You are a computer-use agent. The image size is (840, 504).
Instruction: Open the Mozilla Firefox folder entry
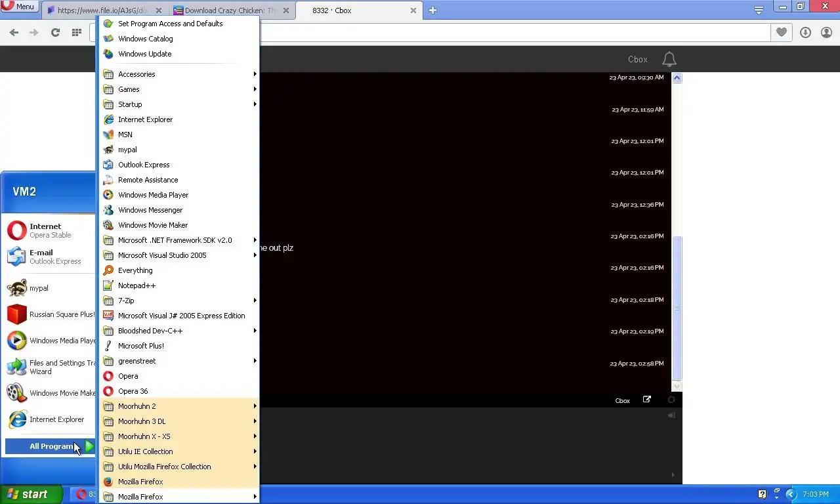point(178,497)
